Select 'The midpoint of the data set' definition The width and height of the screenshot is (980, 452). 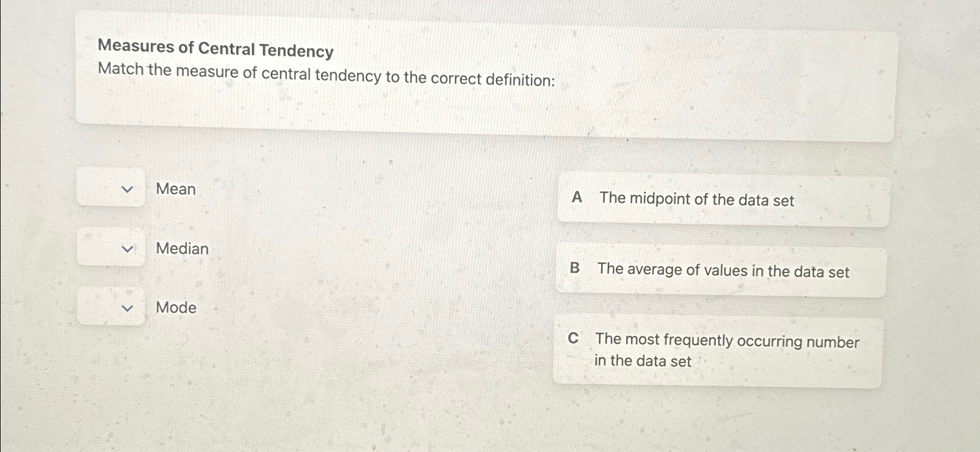click(696, 200)
